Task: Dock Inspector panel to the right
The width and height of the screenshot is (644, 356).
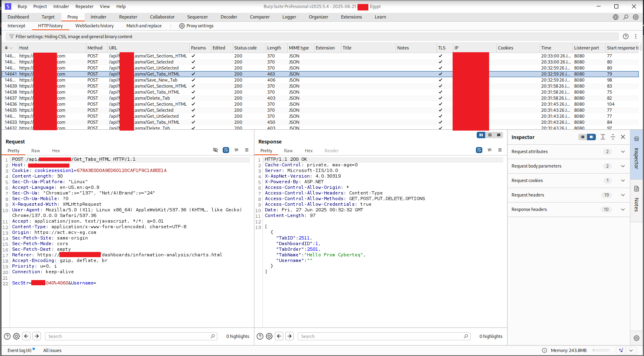Action: (x=591, y=137)
